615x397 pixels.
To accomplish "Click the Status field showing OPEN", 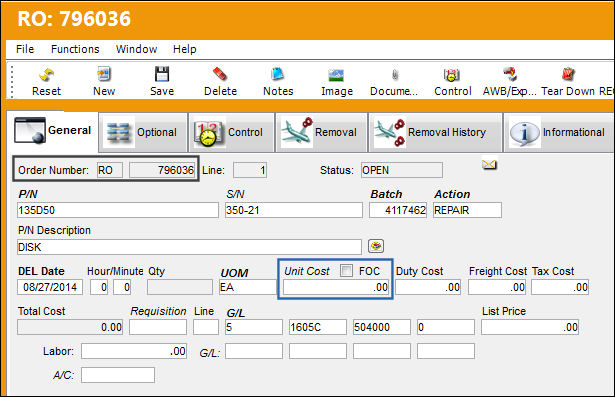I will 402,170.
